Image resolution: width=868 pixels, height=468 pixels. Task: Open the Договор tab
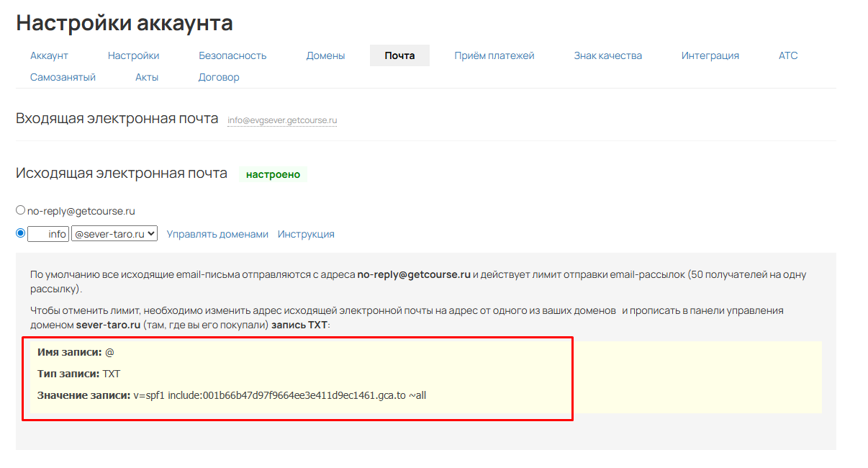[x=219, y=77]
